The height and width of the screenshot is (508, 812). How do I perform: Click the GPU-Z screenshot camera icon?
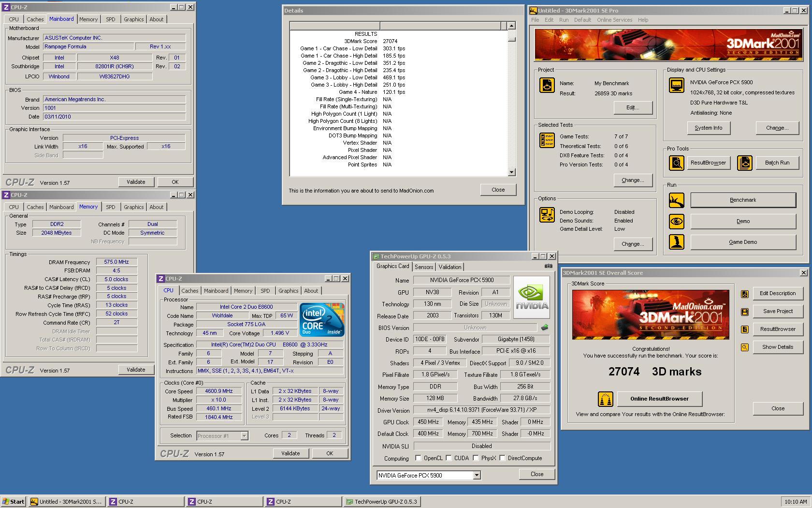click(548, 266)
